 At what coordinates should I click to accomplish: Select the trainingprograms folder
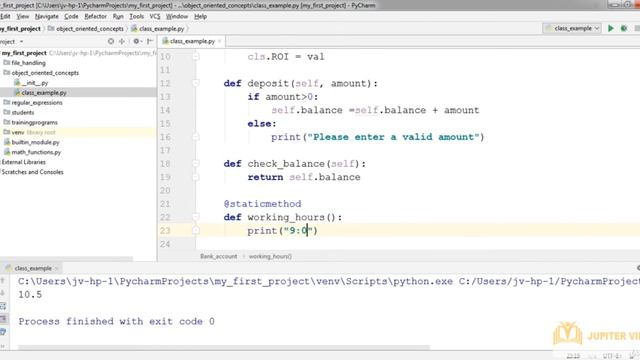click(x=34, y=122)
